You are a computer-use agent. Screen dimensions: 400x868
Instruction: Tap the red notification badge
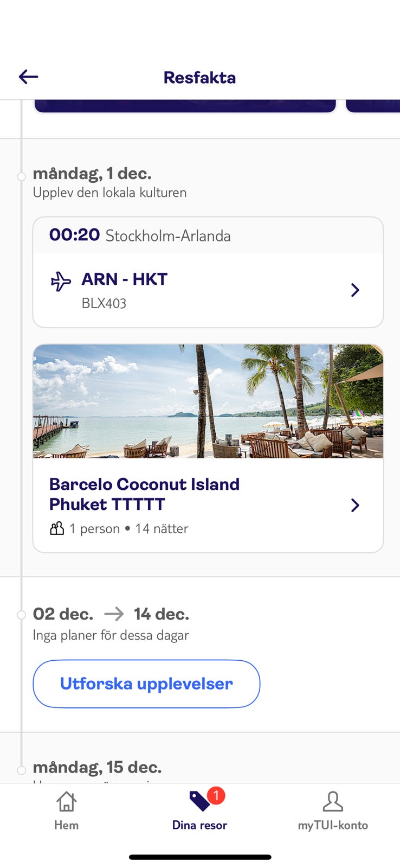click(216, 796)
